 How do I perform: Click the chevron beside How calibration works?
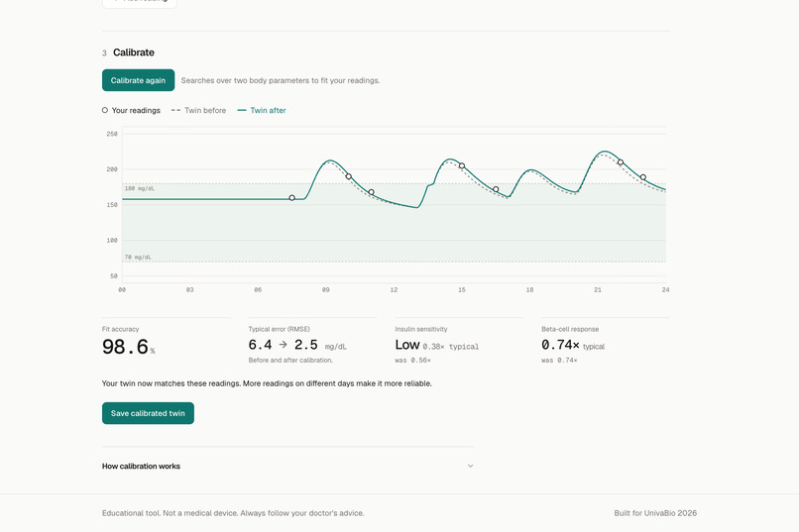pyautogui.click(x=470, y=466)
